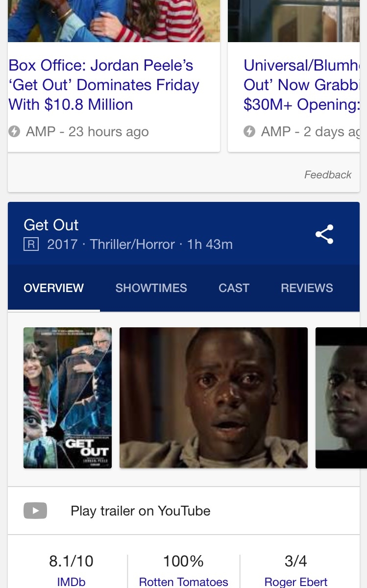Tap the R rating badge icon
367x588 pixels.
coord(31,244)
